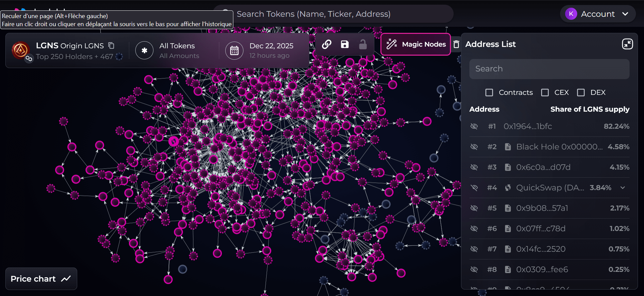Image resolution: width=644 pixels, height=296 pixels.
Task: Copy the LGNS token address
Action: coord(111,46)
